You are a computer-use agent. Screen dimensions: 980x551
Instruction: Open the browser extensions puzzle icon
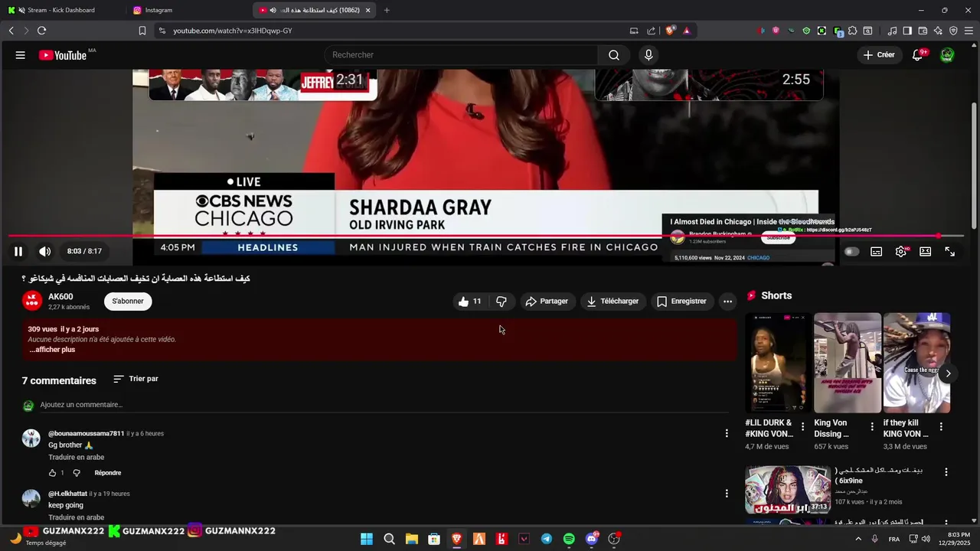click(852, 31)
